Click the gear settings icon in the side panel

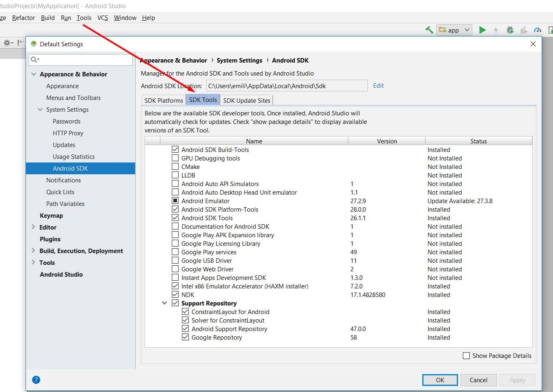click(x=7, y=43)
